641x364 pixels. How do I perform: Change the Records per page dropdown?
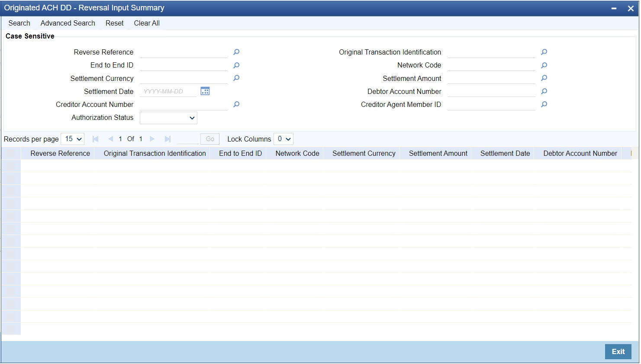point(73,139)
